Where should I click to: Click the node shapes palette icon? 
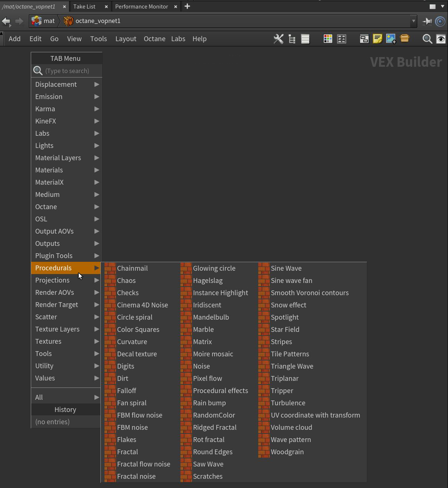(341, 39)
